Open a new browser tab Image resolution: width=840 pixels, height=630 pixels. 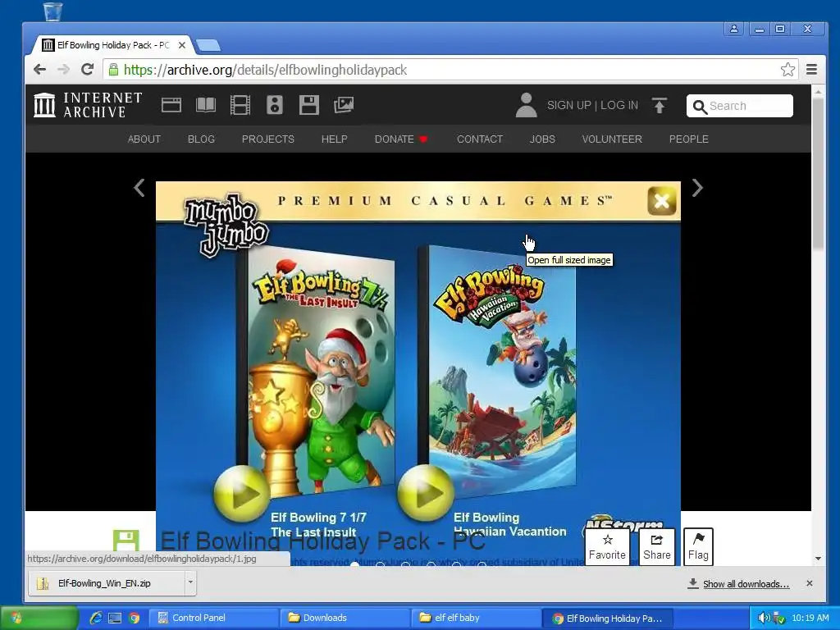tap(208, 46)
